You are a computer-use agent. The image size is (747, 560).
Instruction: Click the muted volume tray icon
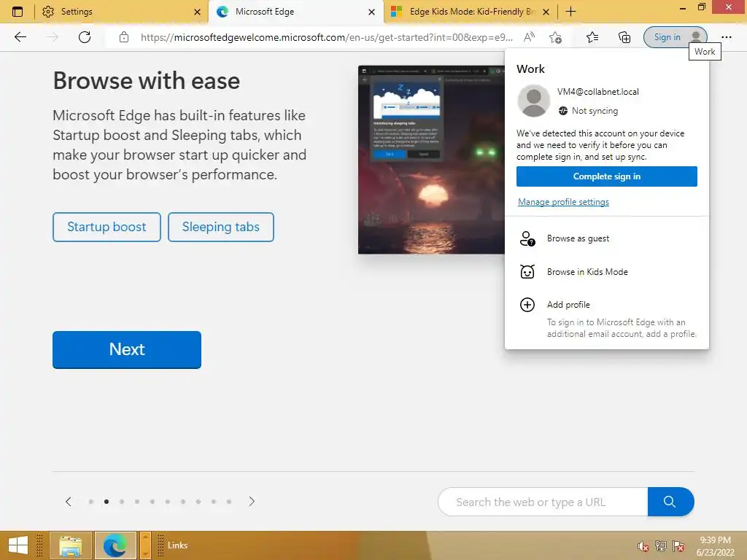(x=643, y=546)
